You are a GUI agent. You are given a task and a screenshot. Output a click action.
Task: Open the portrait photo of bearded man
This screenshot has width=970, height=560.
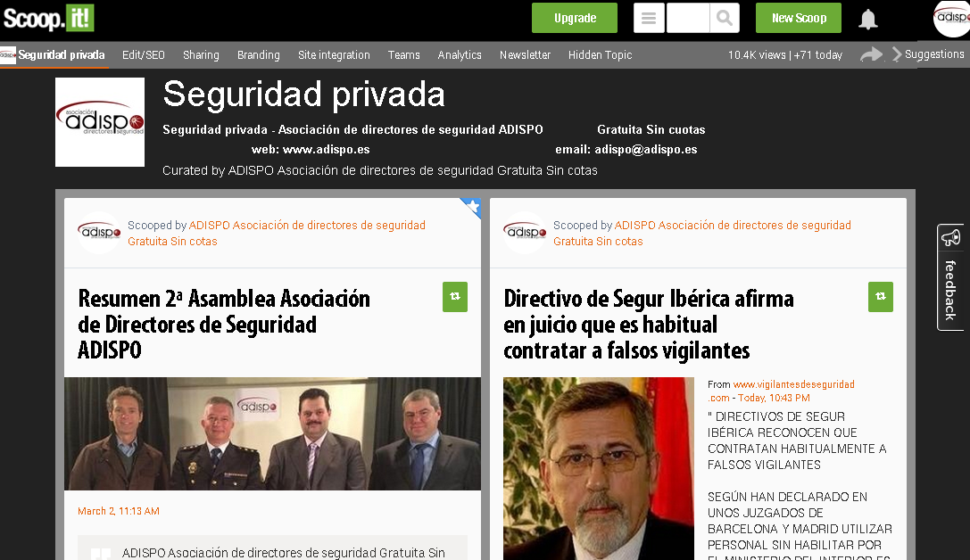coord(599,468)
